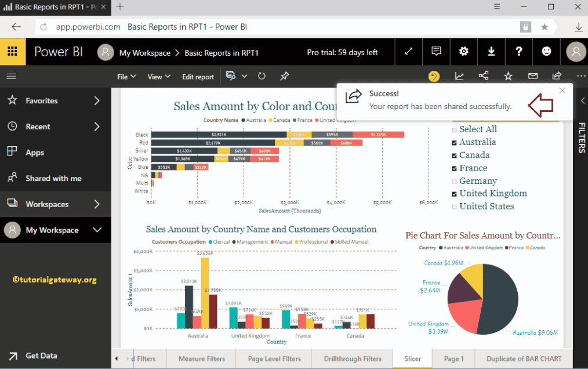
Task: Click My Workspace breadcrumb link
Action: tap(145, 53)
